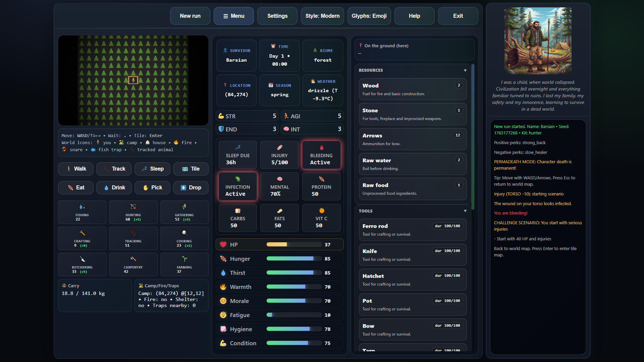Open the Sleep action
The height and width of the screenshot is (362, 644).
[152, 169]
